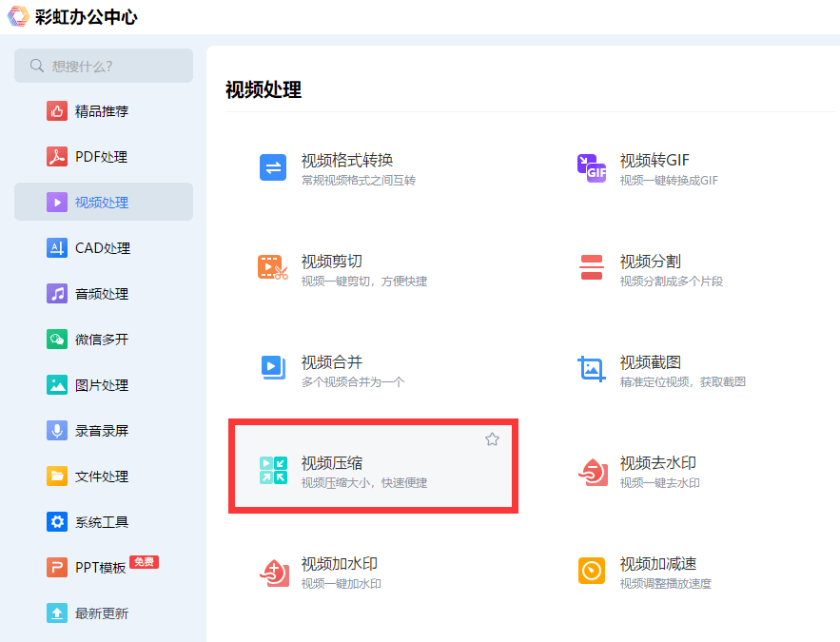Open the PDF处理 category

coord(104,157)
